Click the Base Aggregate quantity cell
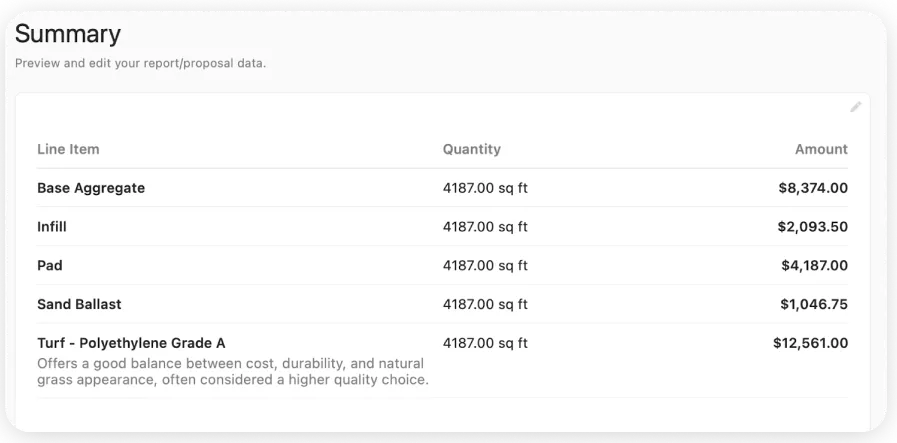Screen dimensions: 897x443 pyautogui.click(x=485, y=188)
